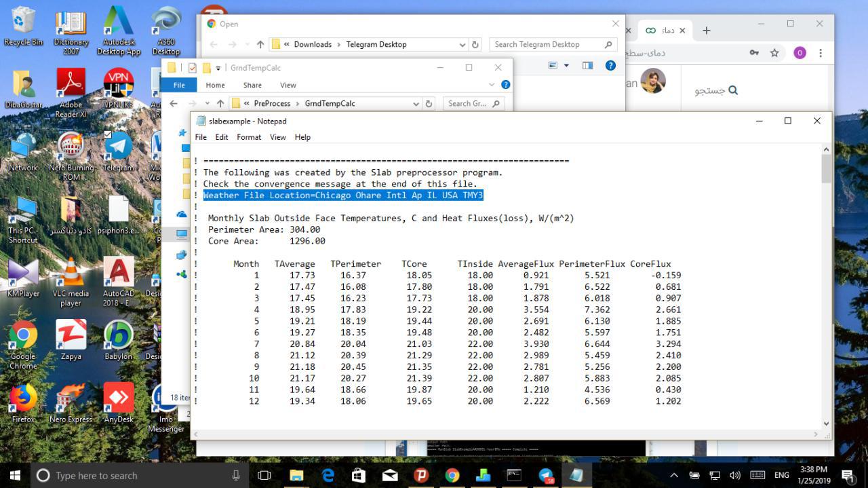The image size is (868, 488).
Task: Open the Windows Start menu
Action: pyautogui.click(x=15, y=475)
